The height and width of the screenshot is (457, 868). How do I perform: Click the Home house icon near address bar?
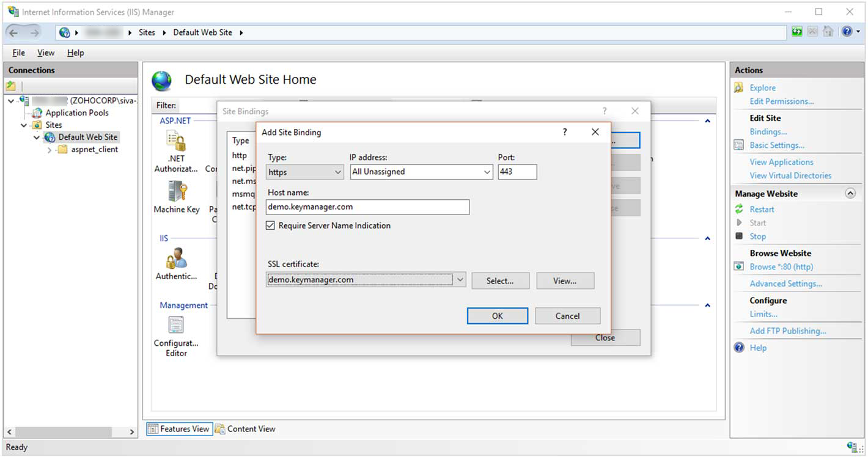point(828,32)
